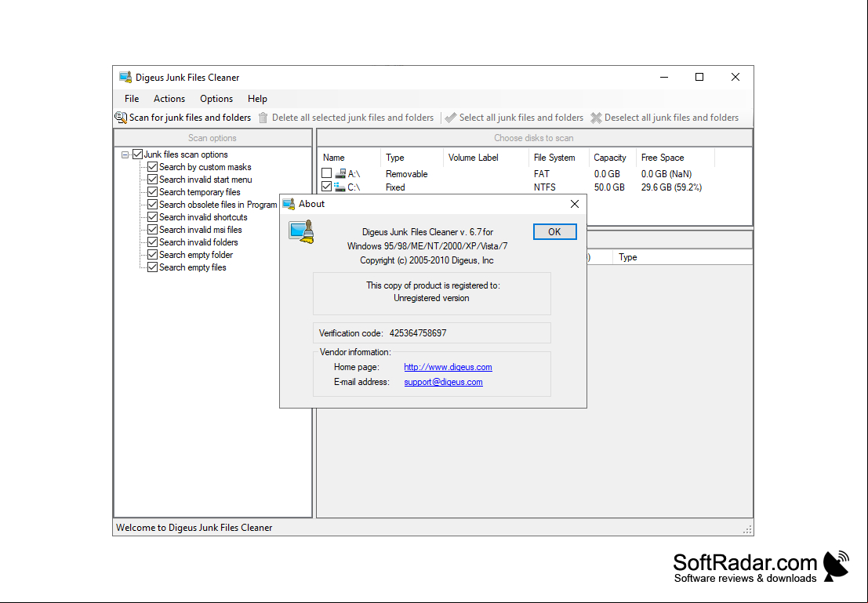Image resolution: width=868 pixels, height=603 pixels.
Task: Disable Search invalid shortcuts
Action: point(153,217)
